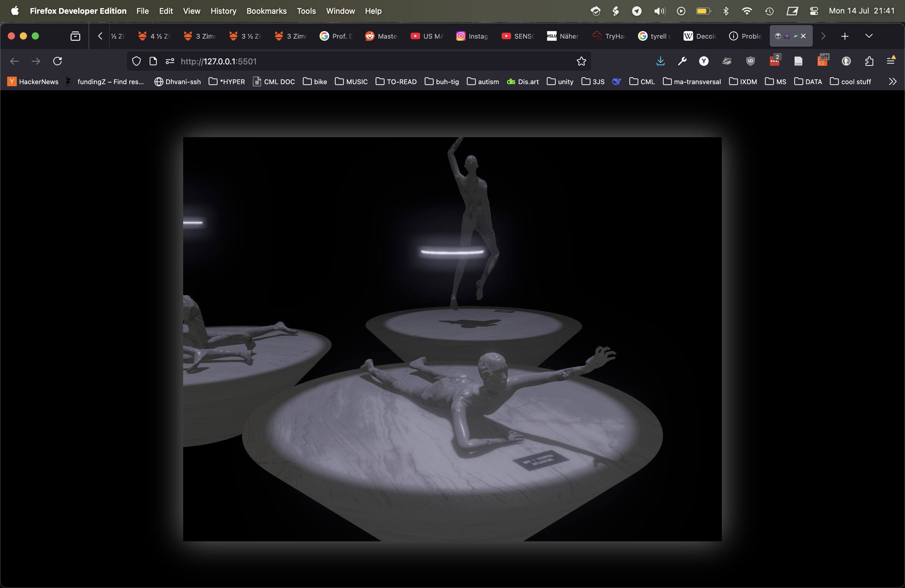This screenshot has width=905, height=588.
Task: Open the History menu
Action: [x=223, y=11]
